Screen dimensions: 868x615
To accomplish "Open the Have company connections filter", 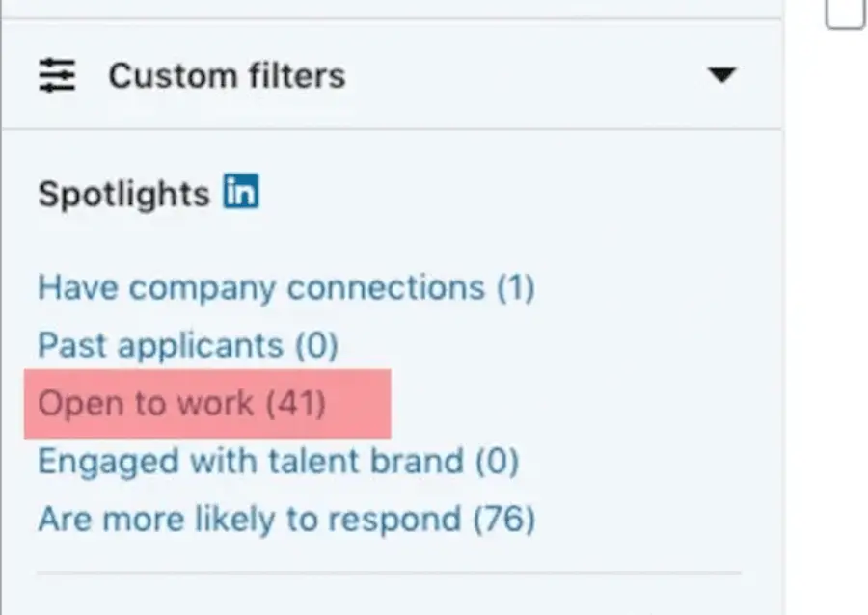I will (286, 286).
